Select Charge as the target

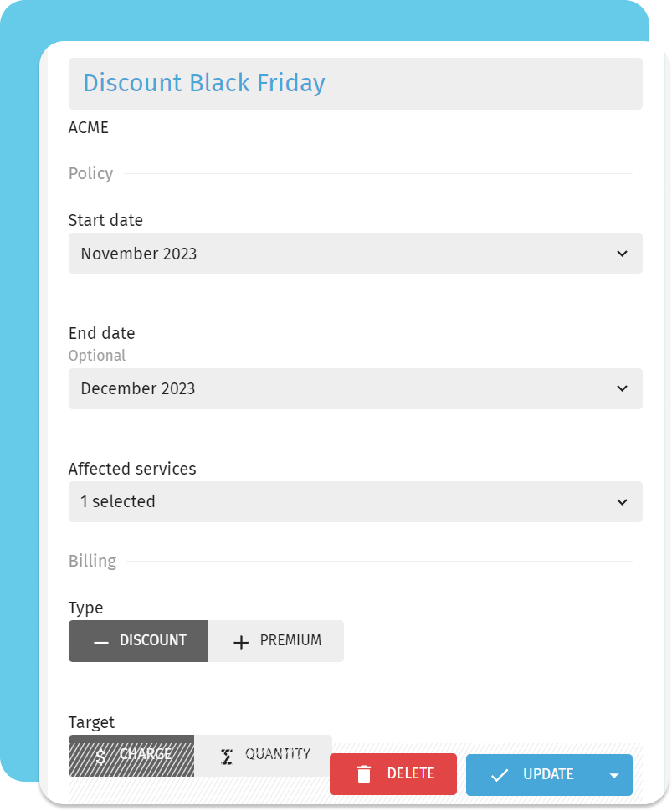(132, 755)
